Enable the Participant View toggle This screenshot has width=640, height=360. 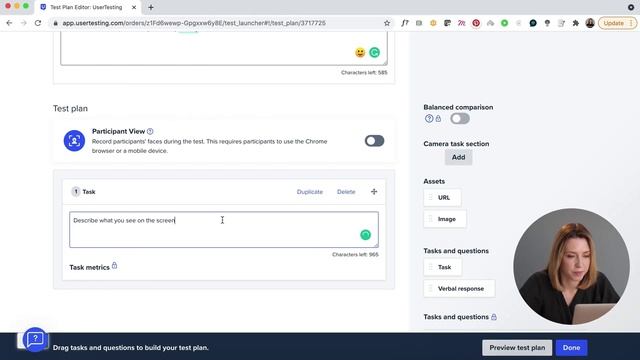(x=374, y=141)
